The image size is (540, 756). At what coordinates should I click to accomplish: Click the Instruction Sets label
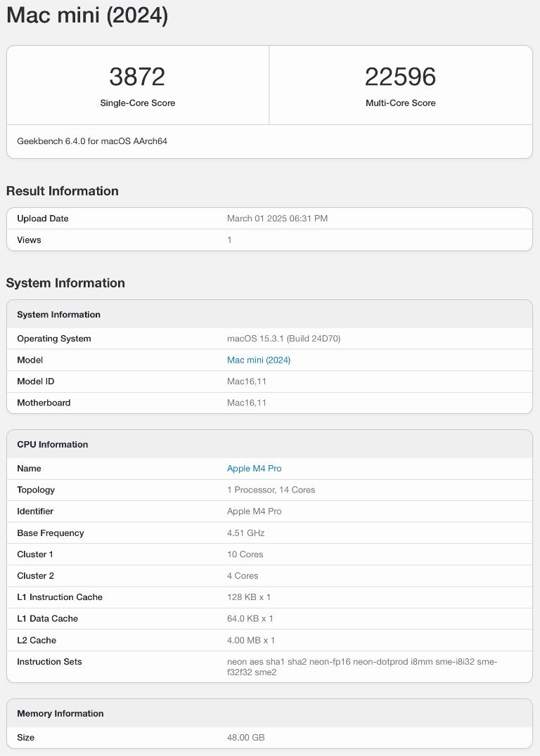(x=49, y=662)
